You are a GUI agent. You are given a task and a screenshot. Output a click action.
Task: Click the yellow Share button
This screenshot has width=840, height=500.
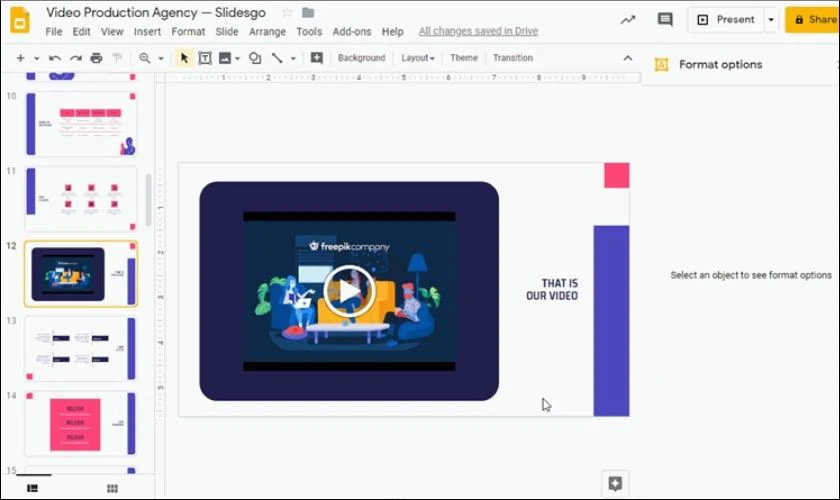tap(812, 20)
